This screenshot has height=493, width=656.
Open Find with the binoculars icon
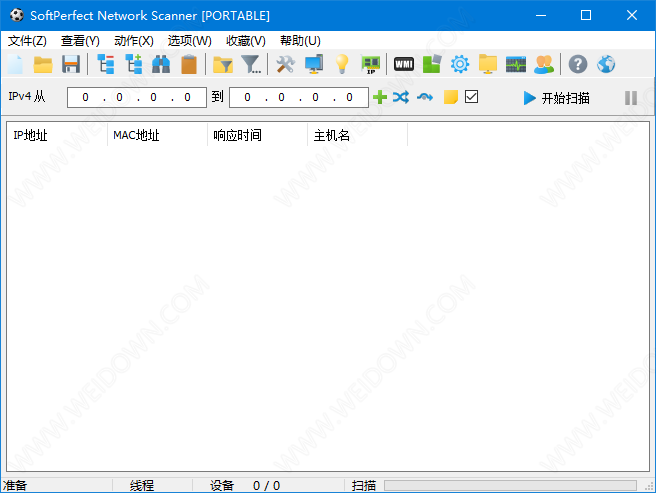[x=161, y=64]
